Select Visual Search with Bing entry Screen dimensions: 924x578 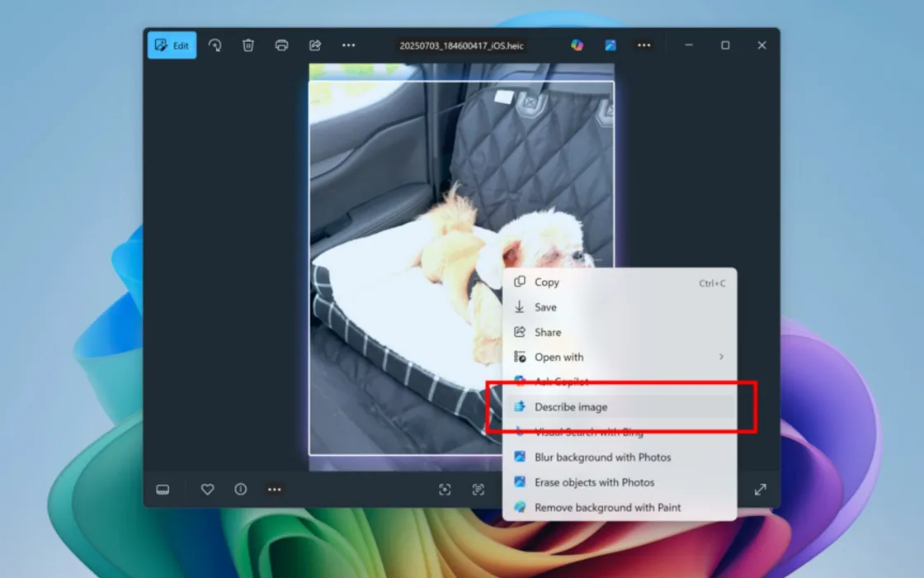coord(620,433)
